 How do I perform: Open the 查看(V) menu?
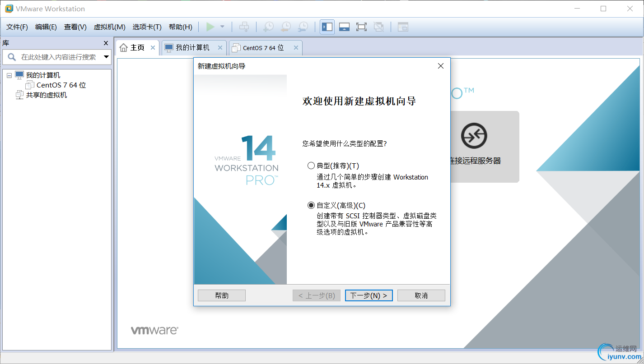(75, 27)
